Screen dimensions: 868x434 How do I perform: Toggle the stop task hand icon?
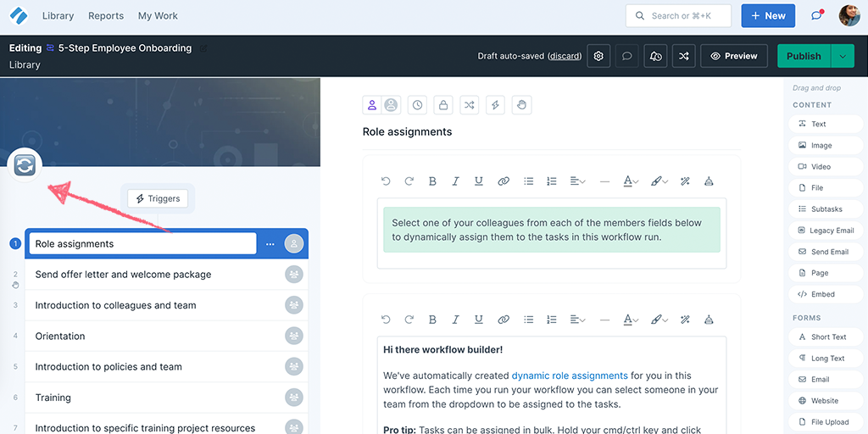(521, 104)
